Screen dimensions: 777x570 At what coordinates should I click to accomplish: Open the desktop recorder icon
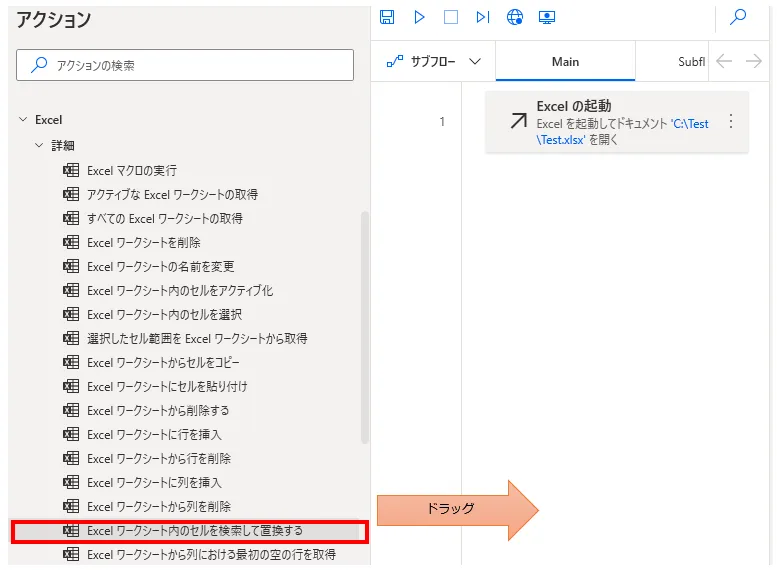pyautogui.click(x=546, y=17)
